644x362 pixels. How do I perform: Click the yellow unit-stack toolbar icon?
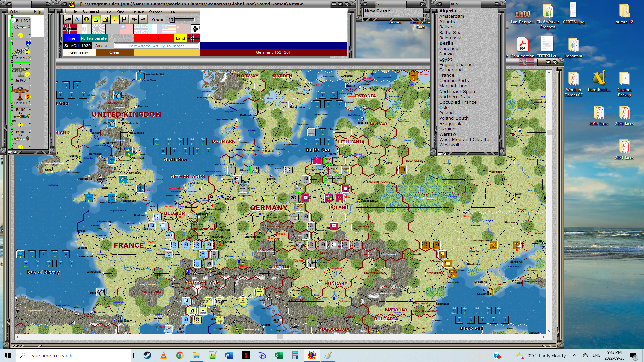(96, 19)
